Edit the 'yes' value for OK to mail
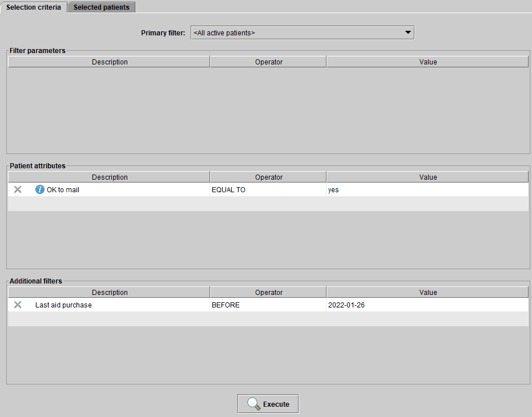Screen dimensions: 532x417 pyautogui.click(x=427, y=190)
